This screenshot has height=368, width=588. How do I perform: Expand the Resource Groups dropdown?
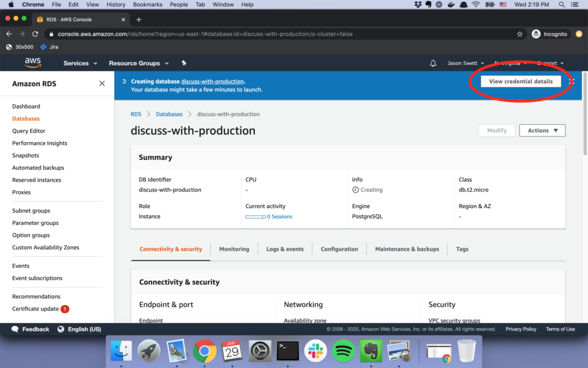coord(138,63)
